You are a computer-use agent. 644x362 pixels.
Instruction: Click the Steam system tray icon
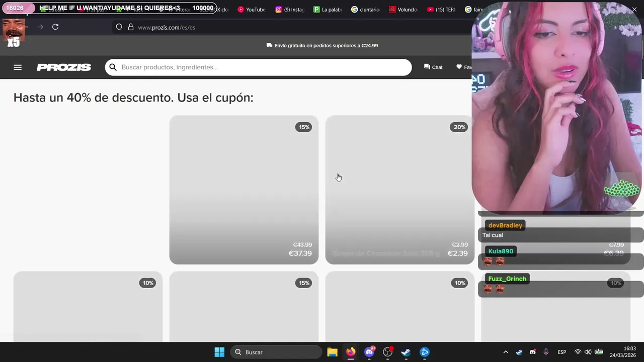519,352
